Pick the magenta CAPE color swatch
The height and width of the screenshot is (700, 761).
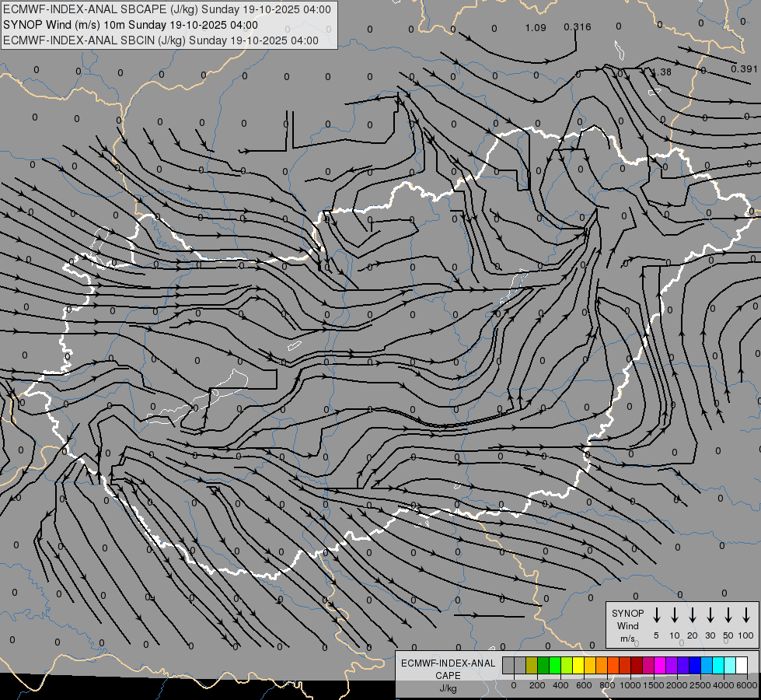coord(660,665)
